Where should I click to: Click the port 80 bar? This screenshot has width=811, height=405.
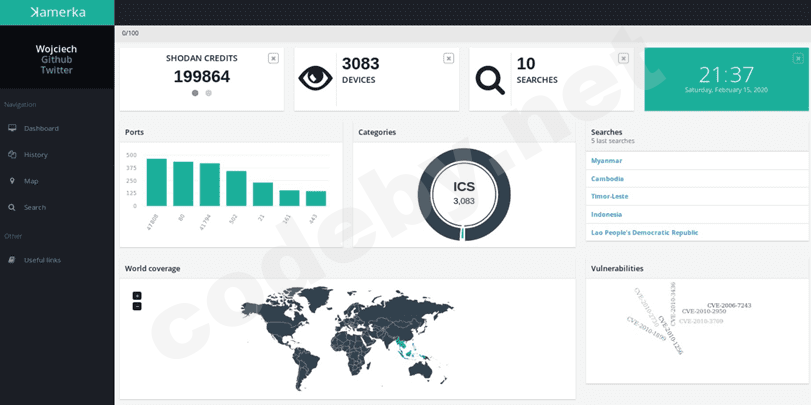point(183,184)
